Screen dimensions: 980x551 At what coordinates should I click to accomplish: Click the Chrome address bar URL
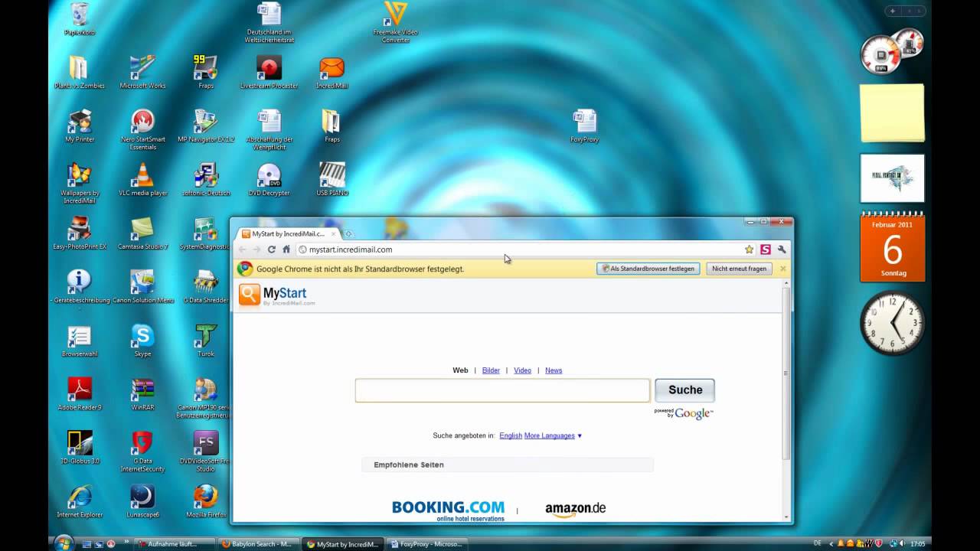click(351, 249)
